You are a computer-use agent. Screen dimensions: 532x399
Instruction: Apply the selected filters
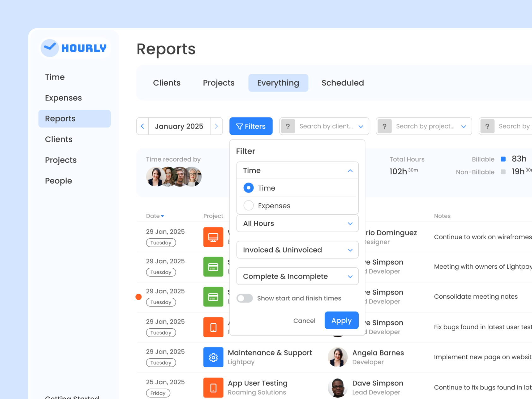(x=341, y=320)
